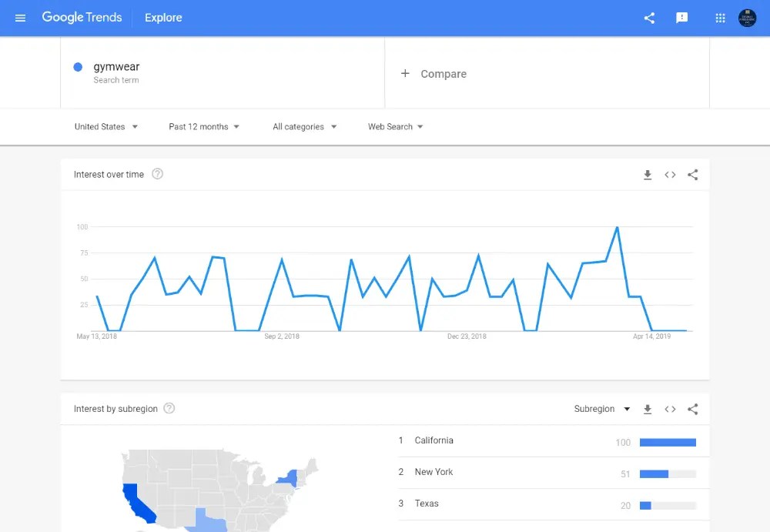The height and width of the screenshot is (532, 770).
Task: Click Compare to add another search term
Action: point(435,74)
